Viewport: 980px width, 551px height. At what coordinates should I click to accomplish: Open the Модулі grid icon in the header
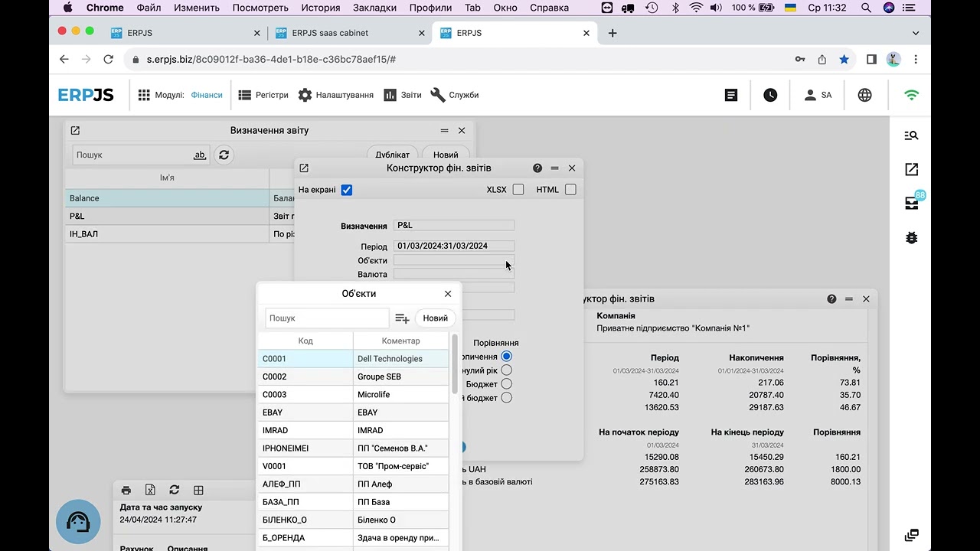(144, 95)
